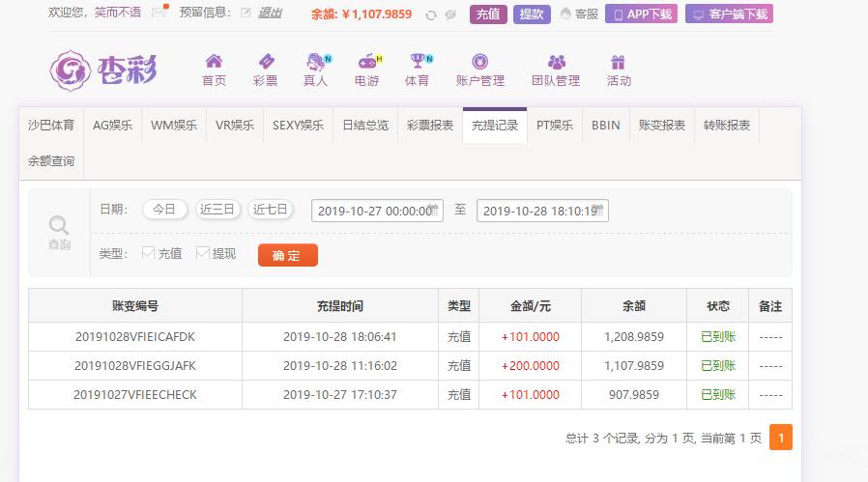Click the +200.0000 amount
868x482 pixels.
pyautogui.click(x=531, y=366)
